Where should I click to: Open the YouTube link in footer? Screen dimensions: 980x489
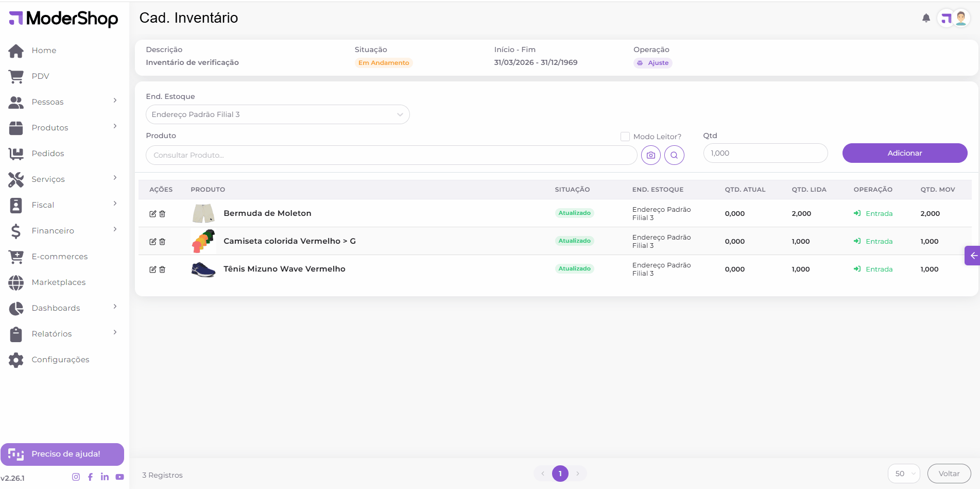(119, 477)
